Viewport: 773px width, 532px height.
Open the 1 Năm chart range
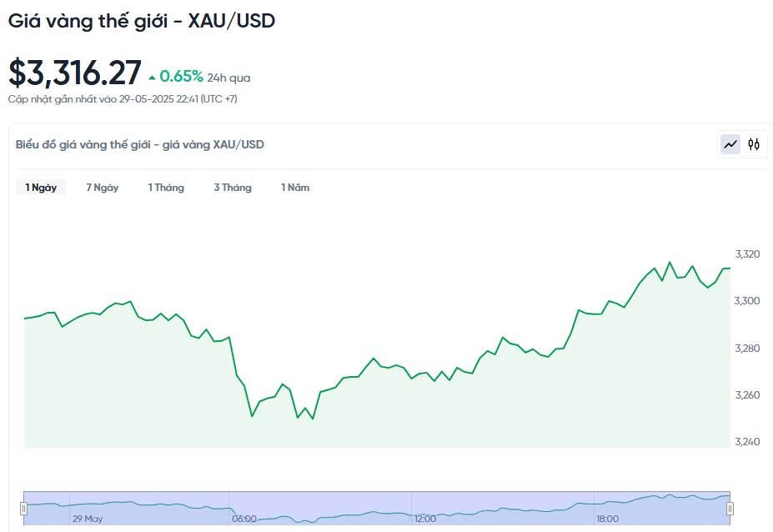pos(295,188)
